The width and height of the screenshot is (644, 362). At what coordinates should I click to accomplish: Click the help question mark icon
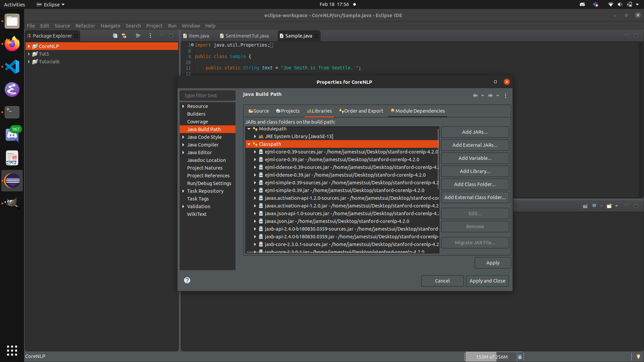click(x=187, y=280)
